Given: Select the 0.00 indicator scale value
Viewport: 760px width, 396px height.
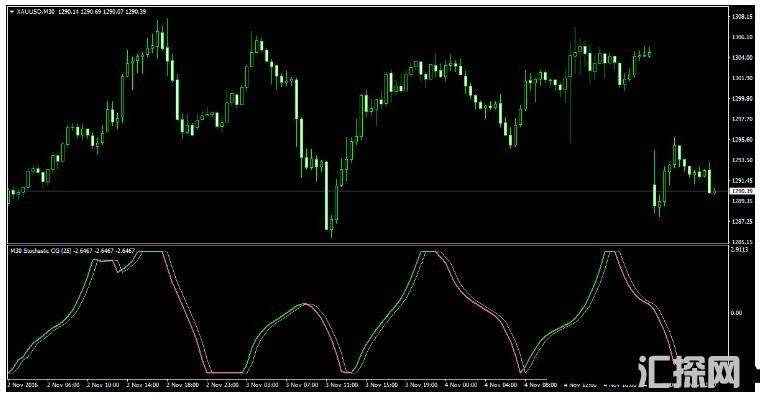Looking at the screenshot, I should [x=736, y=313].
